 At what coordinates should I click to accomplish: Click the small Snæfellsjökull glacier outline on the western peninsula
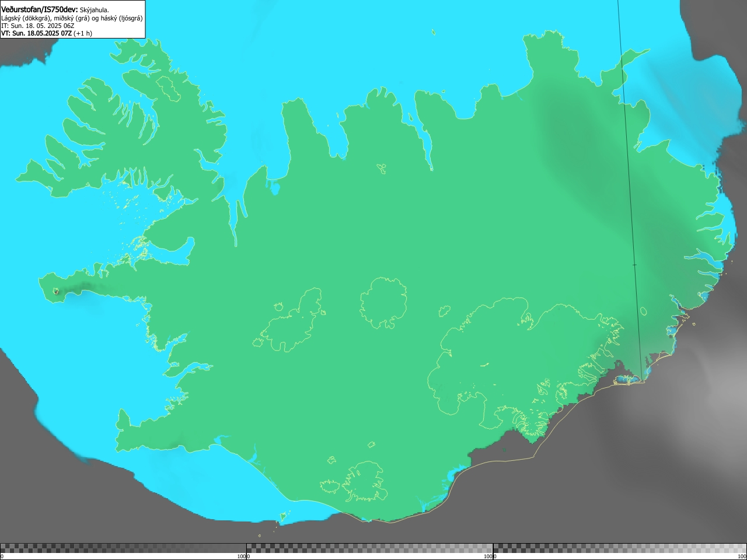pos(57,291)
